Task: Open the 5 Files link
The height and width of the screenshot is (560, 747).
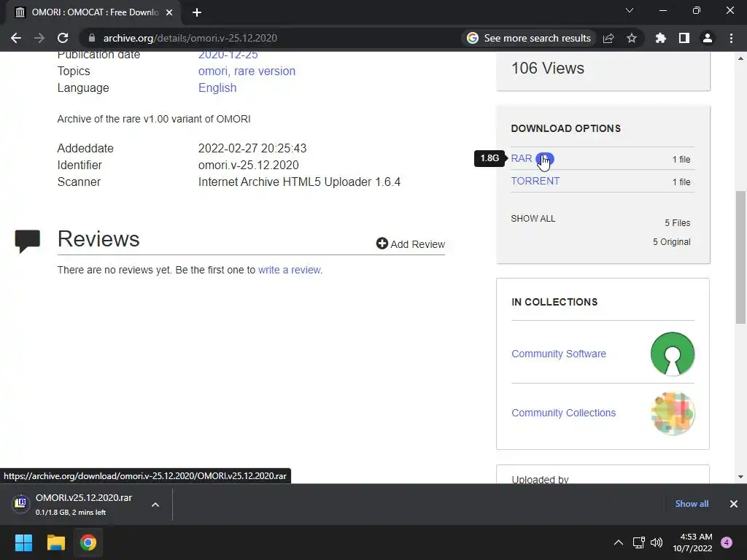Action: coord(678,223)
